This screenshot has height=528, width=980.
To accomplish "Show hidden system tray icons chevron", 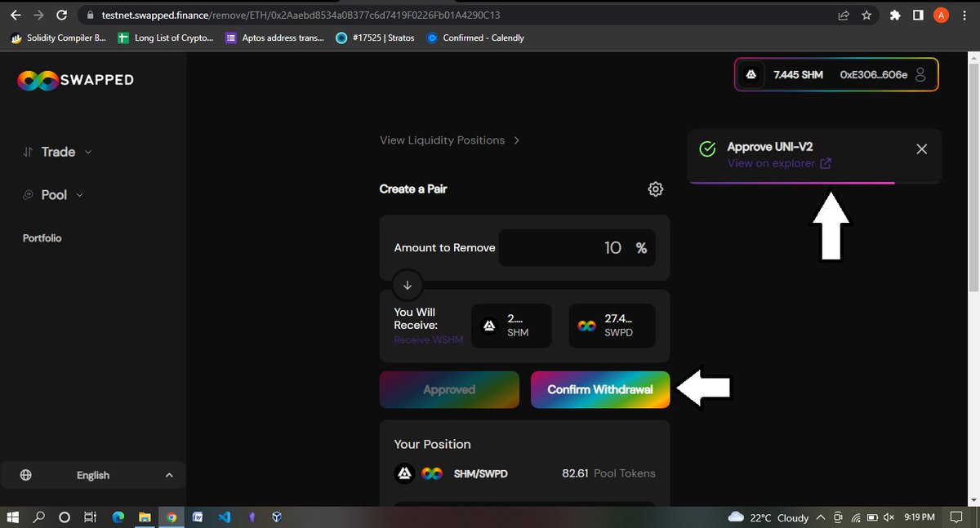I will (x=822, y=517).
